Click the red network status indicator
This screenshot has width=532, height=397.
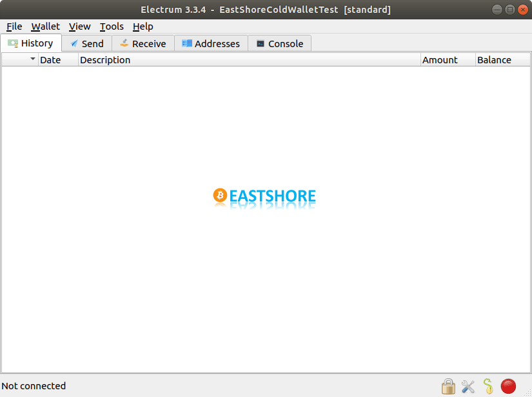click(508, 387)
